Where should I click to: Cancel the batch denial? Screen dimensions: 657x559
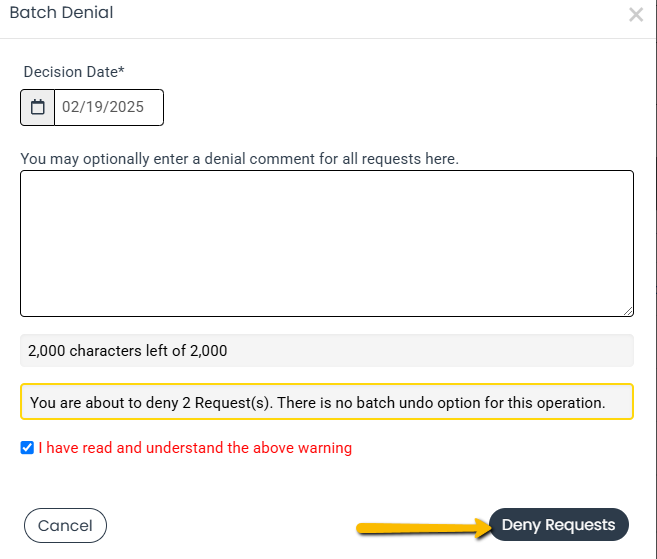(65, 525)
